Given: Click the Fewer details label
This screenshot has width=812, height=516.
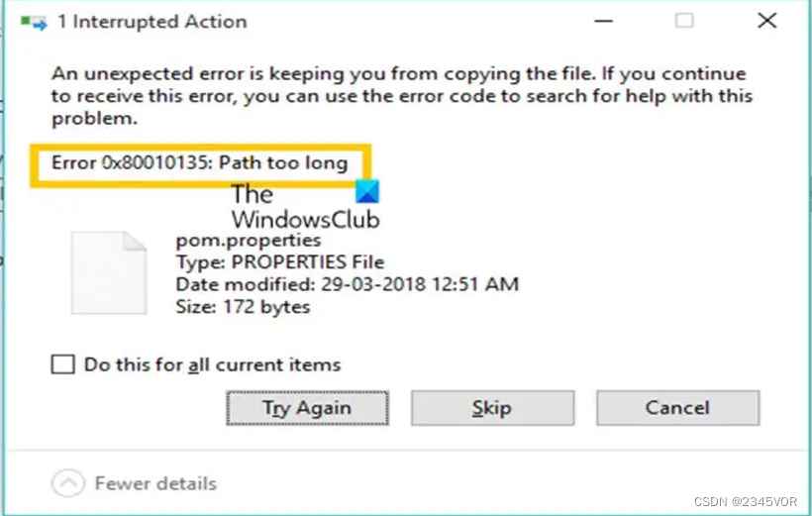Looking at the screenshot, I should tap(155, 483).
